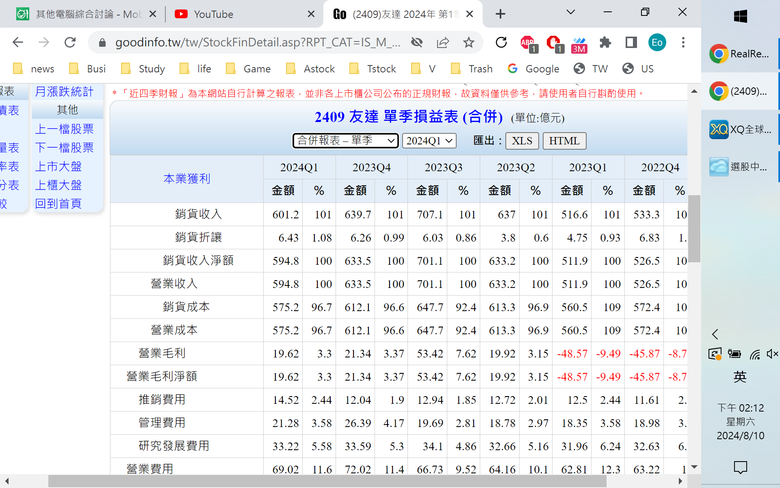Open the 3M extension icon
The width and height of the screenshot is (780, 488).
tap(579, 45)
